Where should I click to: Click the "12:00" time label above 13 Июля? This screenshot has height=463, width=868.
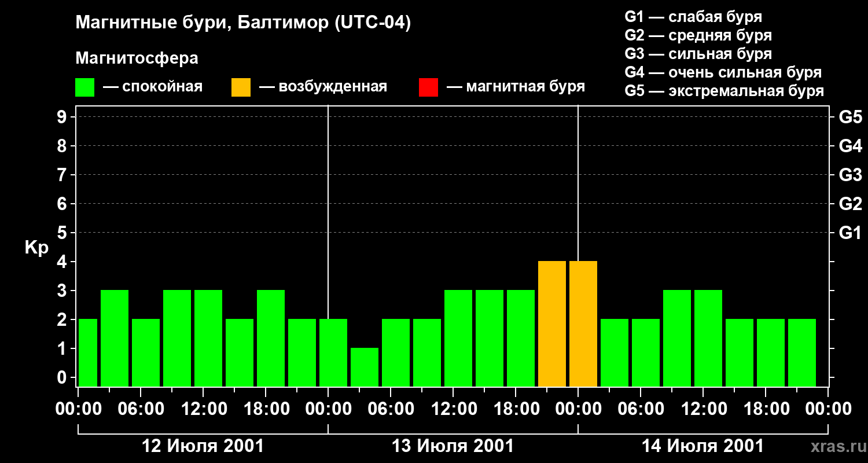pos(453,409)
